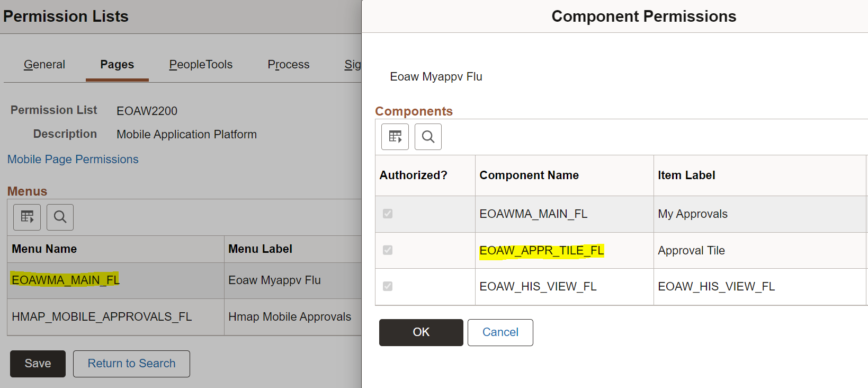Click the Menus grid find icon
Screen dimensions: 868x388
pyautogui.click(x=60, y=217)
